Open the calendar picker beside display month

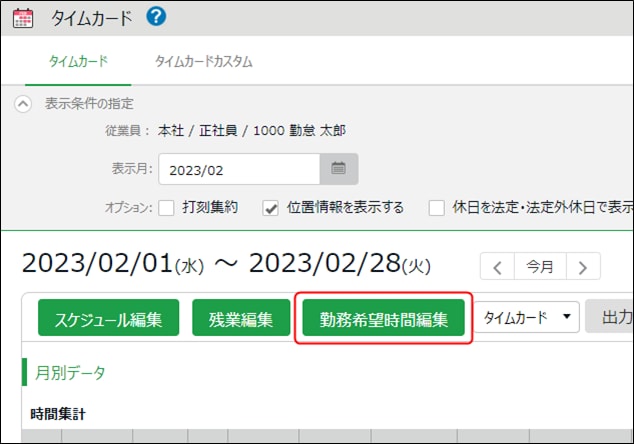tap(338, 169)
